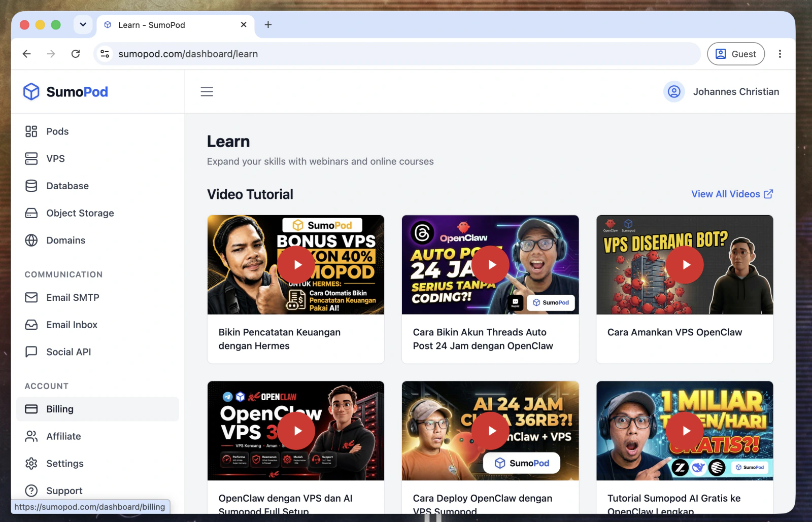The height and width of the screenshot is (522, 812).
Task: Click the browser forward arrow
Action: pyautogui.click(x=51, y=54)
